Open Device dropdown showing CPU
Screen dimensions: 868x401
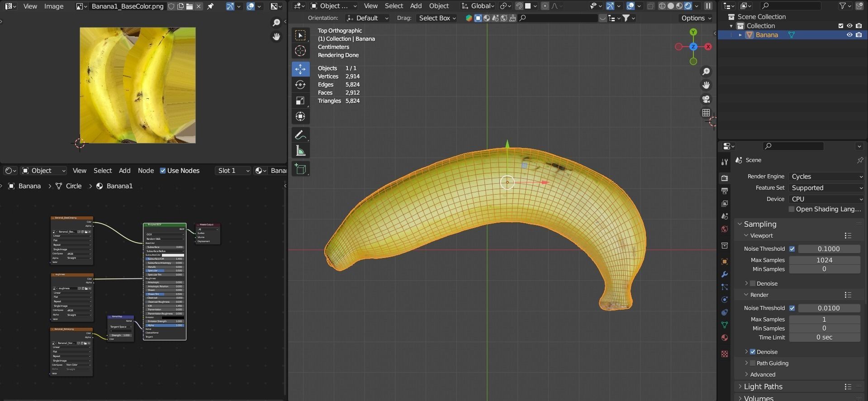click(827, 199)
